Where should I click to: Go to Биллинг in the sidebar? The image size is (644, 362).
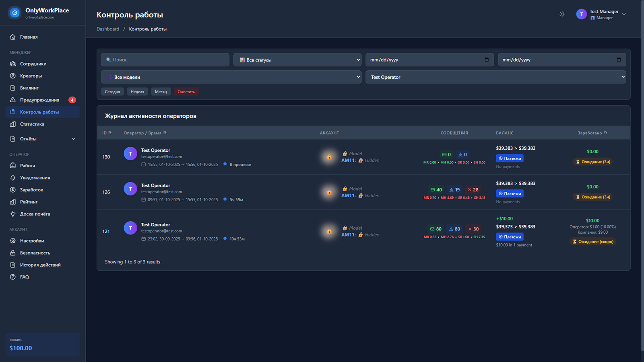29,88
